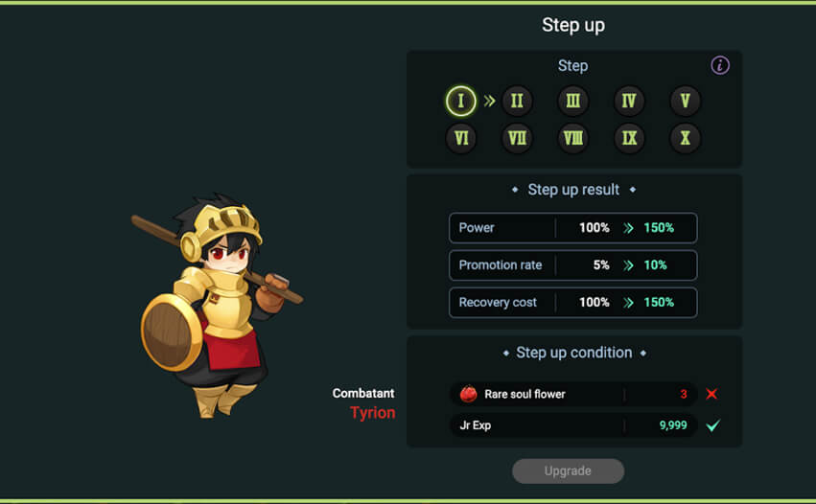816x504 pixels.
Task: Click the green checkmark beside Jr Exp
Action: [x=713, y=425]
